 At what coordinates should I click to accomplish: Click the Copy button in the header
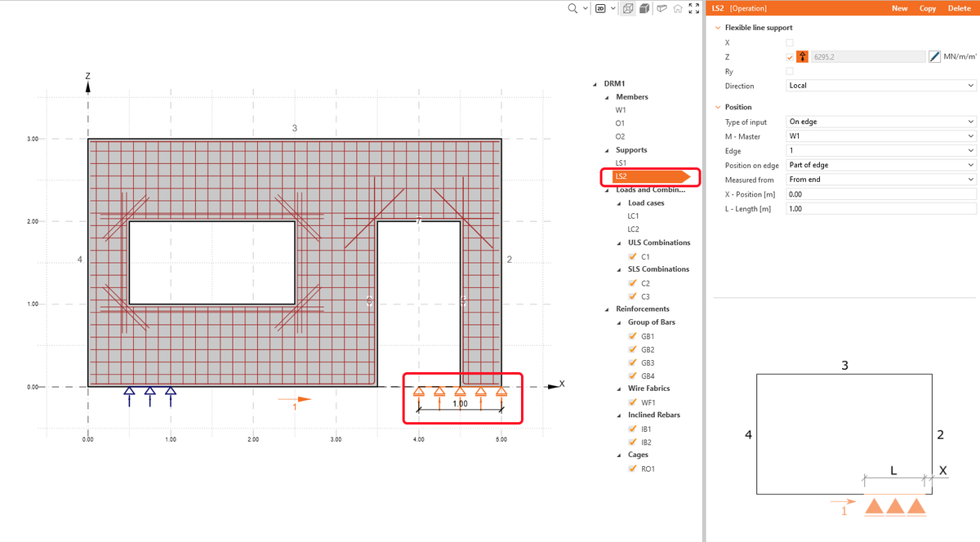927,8
